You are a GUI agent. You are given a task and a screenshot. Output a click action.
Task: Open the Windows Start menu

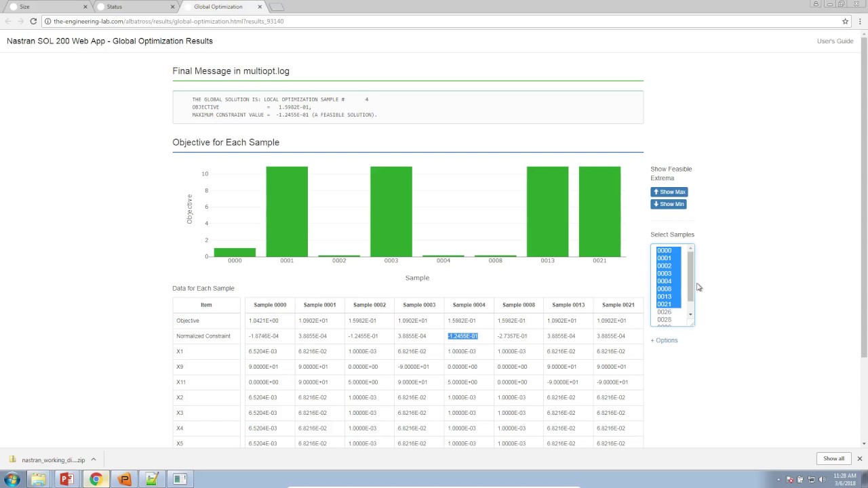pos(12,479)
